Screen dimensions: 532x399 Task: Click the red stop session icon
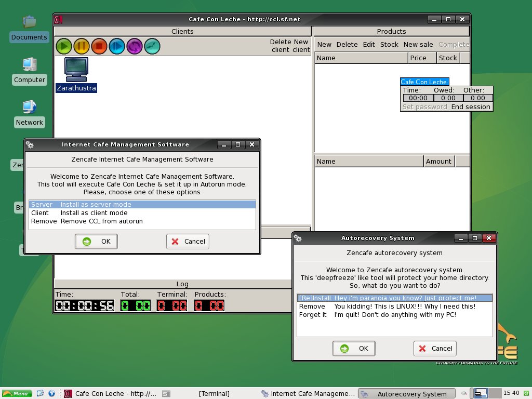point(99,46)
